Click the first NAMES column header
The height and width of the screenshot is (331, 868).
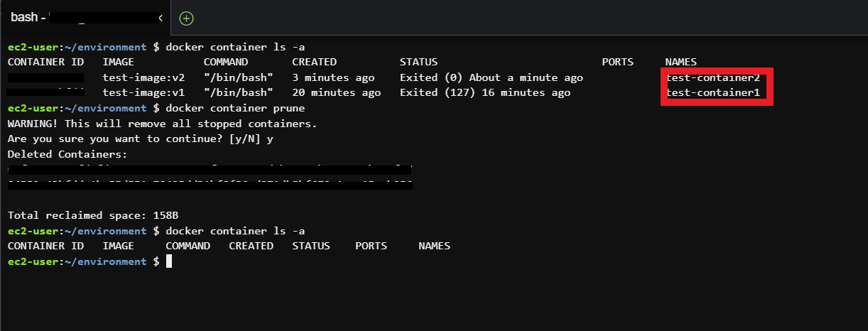pyautogui.click(x=681, y=62)
